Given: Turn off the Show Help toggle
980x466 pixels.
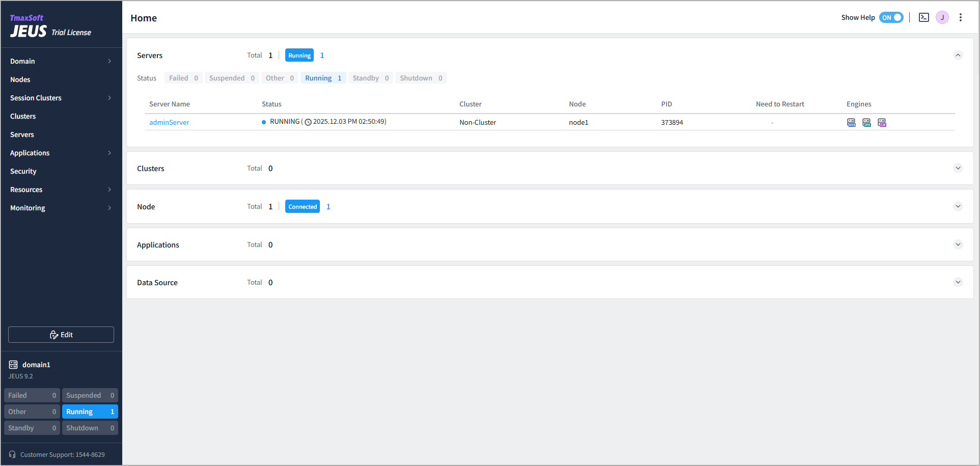Looking at the screenshot, I should click(891, 17).
